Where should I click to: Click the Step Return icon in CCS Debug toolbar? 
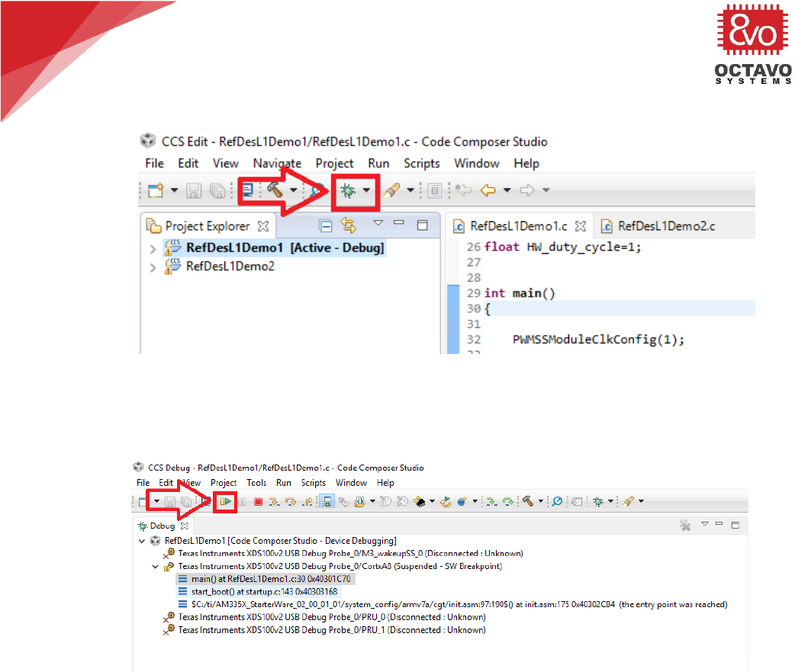[x=307, y=502]
